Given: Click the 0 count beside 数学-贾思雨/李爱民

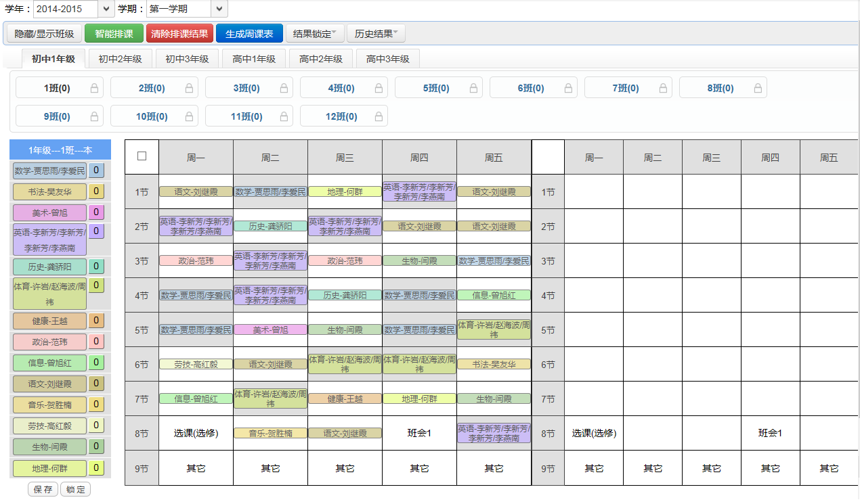Looking at the screenshot, I should coord(97,170).
